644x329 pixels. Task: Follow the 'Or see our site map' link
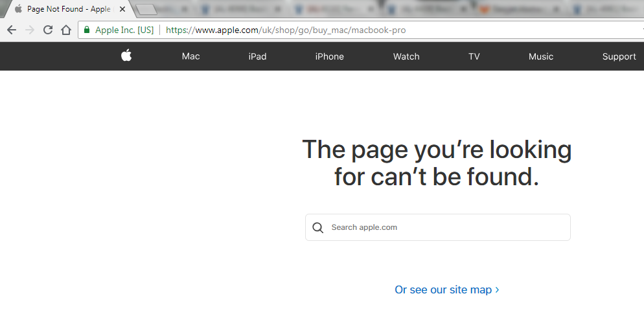[447, 289]
